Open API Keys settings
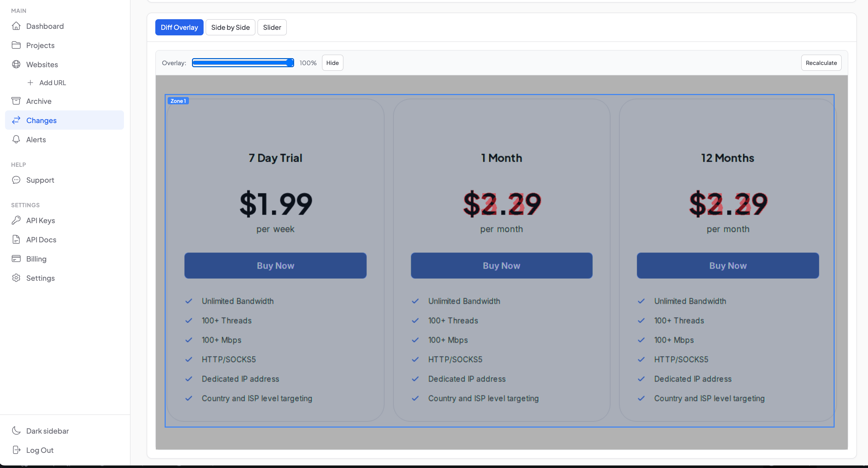This screenshot has height=468, width=868. [40, 221]
